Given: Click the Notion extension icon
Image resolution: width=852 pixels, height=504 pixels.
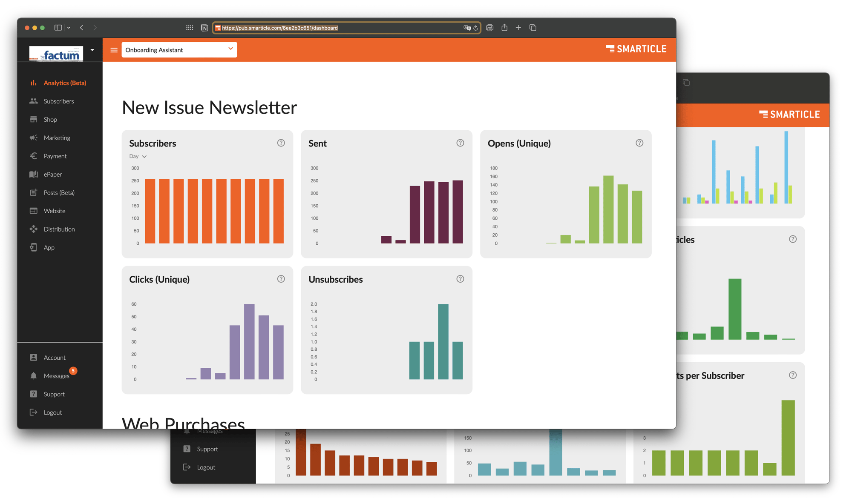Looking at the screenshot, I should coord(204,28).
